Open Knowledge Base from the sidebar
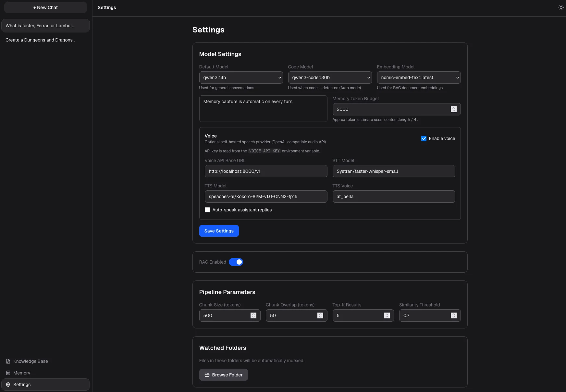Screen dimensions: 566x392 coord(30,361)
